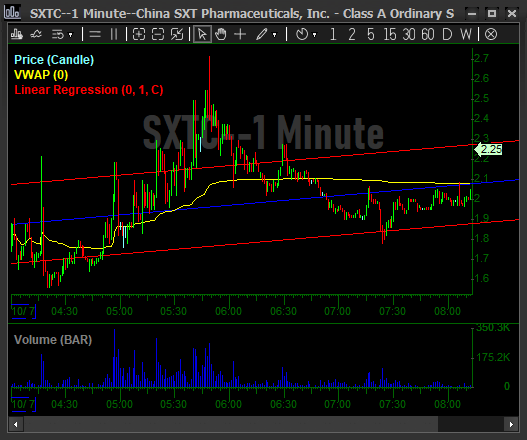
Task: Switch to 2 minute interval
Action: [352, 34]
